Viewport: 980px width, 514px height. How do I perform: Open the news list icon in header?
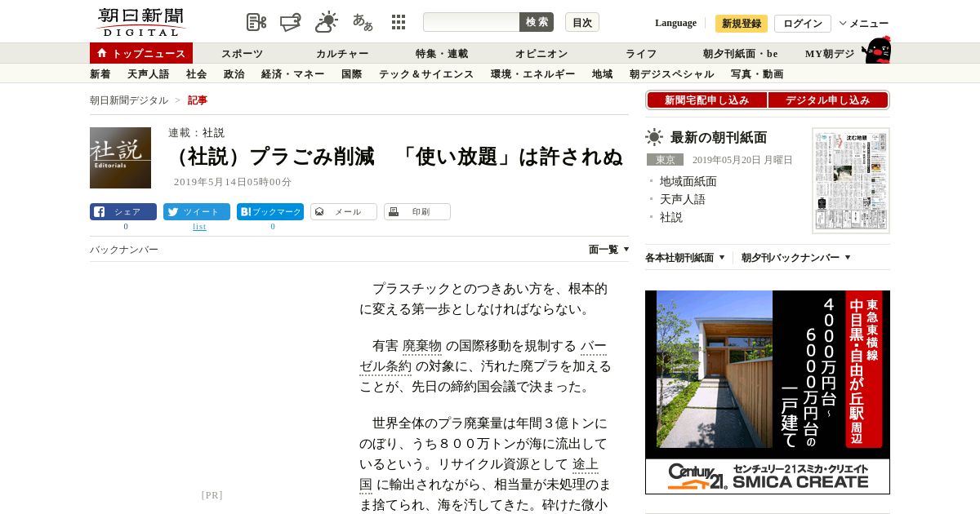pyautogui.click(x=256, y=22)
